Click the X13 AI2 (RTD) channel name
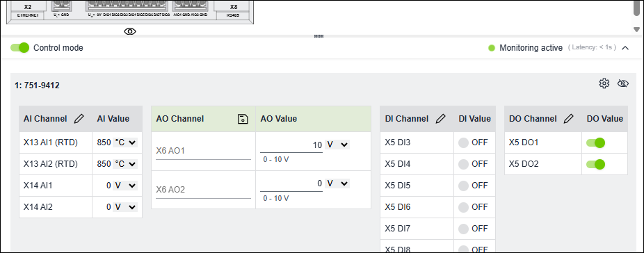The image size is (644, 253). click(x=51, y=164)
